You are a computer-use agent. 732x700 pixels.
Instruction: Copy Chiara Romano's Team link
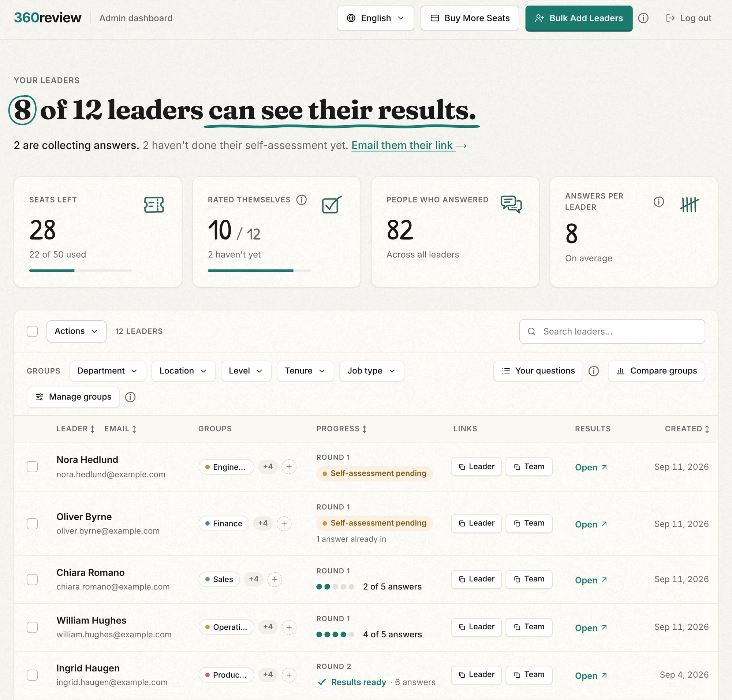coord(529,580)
